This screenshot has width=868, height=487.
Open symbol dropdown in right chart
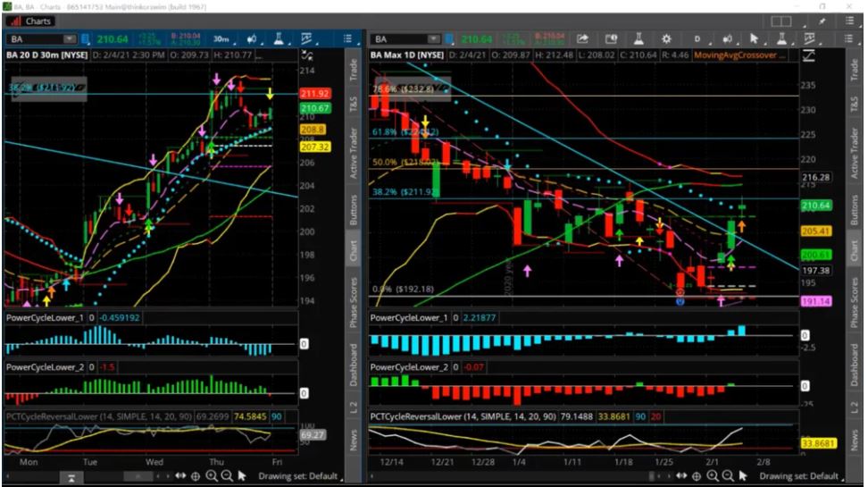coord(433,38)
